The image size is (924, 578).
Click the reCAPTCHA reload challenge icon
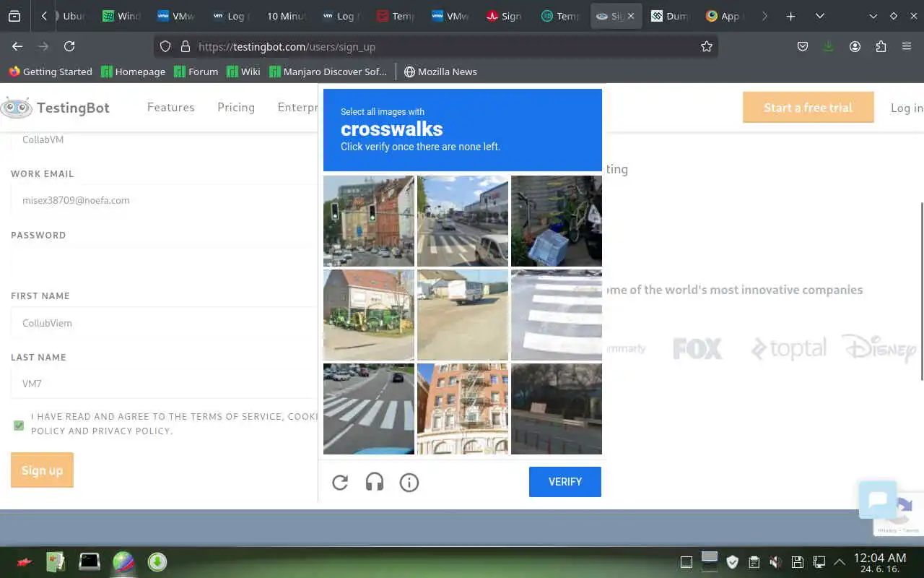tap(340, 482)
